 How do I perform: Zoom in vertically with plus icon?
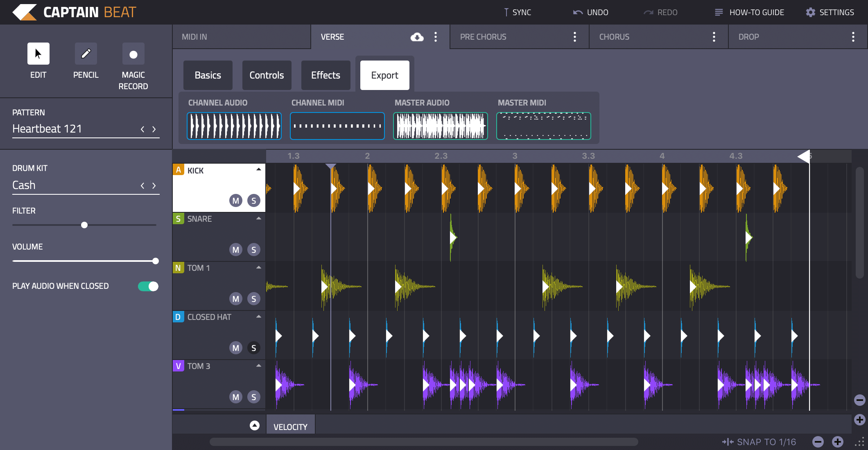(x=860, y=419)
